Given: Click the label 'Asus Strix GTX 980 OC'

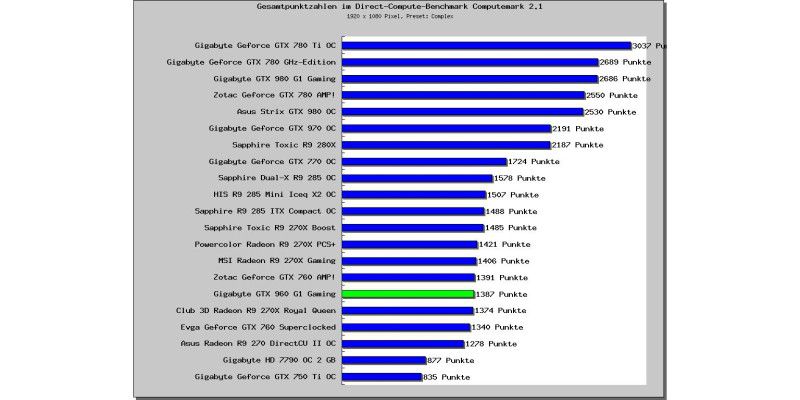Looking at the screenshot, I should [286, 112].
